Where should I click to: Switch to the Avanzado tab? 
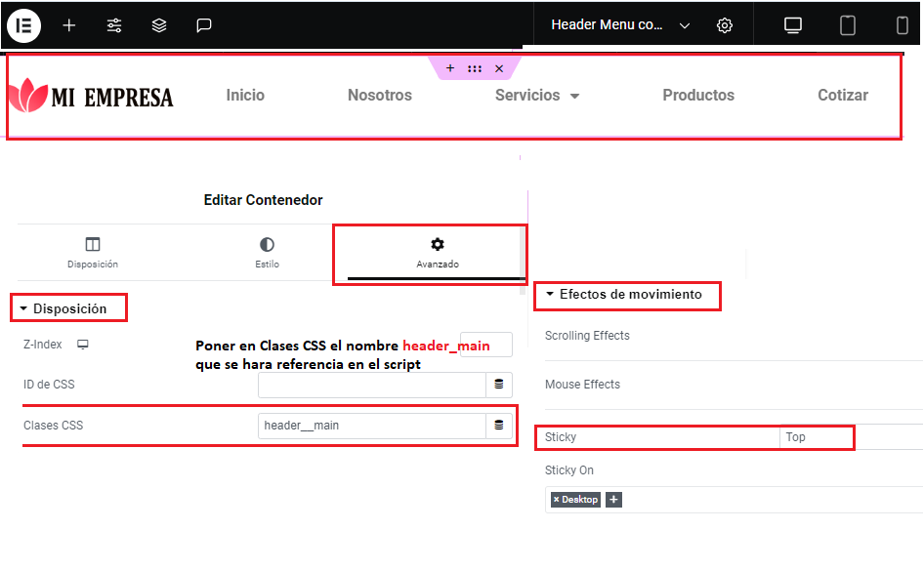[438, 253]
